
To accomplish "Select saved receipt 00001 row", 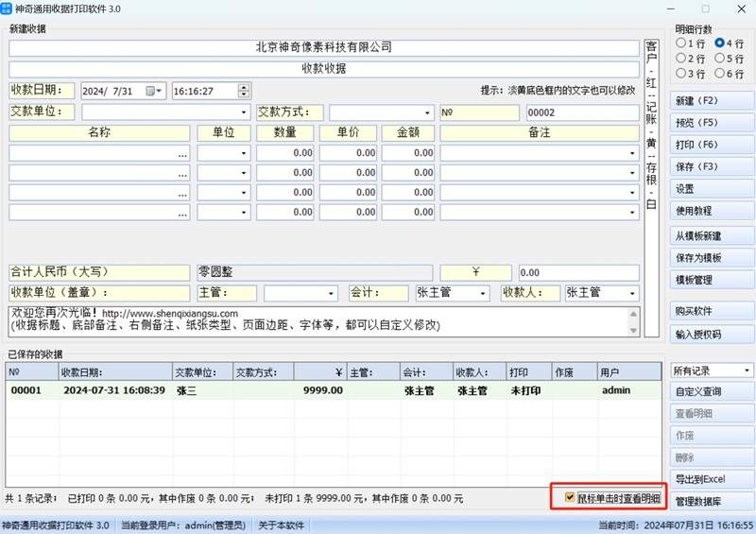I will click(334, 390).
